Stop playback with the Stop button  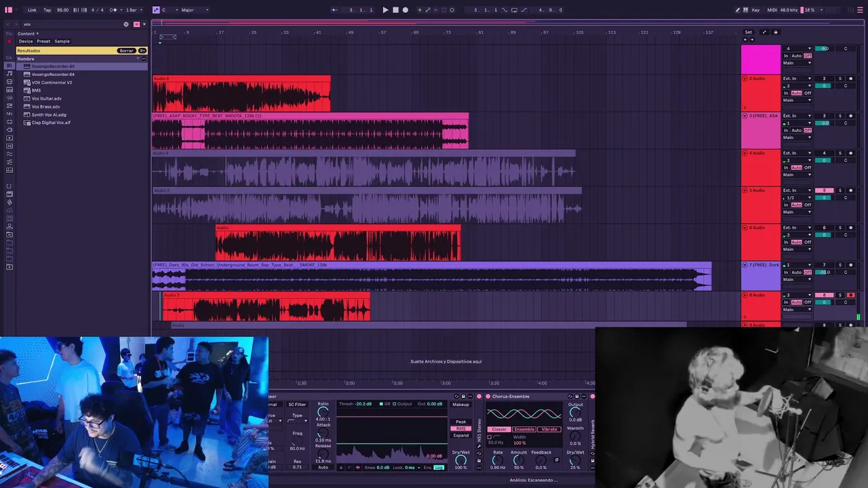(395, 10)
